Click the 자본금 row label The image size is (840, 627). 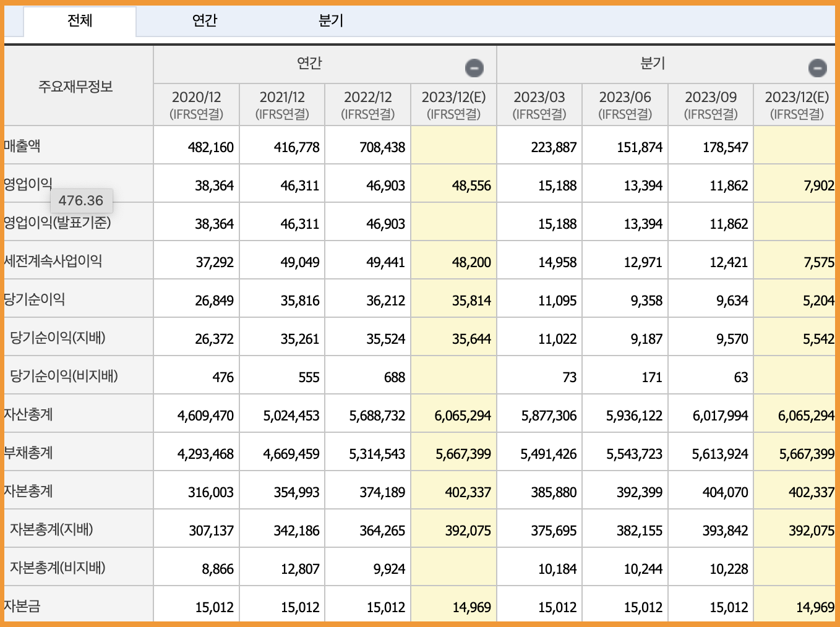pos(22,606)
